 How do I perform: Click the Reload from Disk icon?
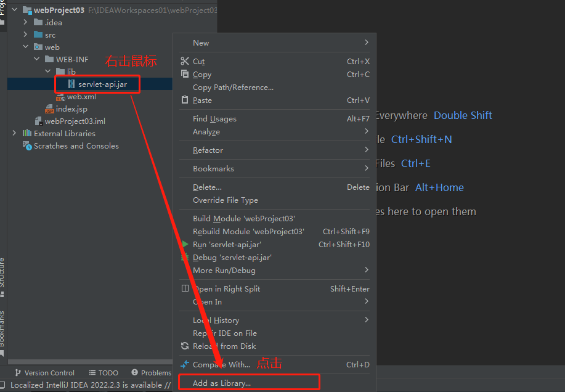pyautogui.click(x=185, y=346)
